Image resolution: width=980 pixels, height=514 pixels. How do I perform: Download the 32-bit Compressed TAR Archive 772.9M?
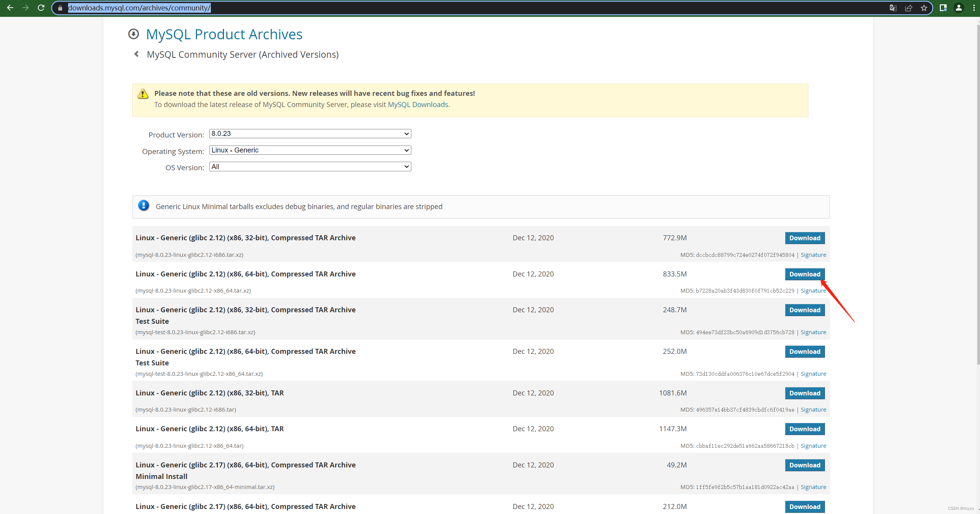pyautogui.click(x=805, y=238)
